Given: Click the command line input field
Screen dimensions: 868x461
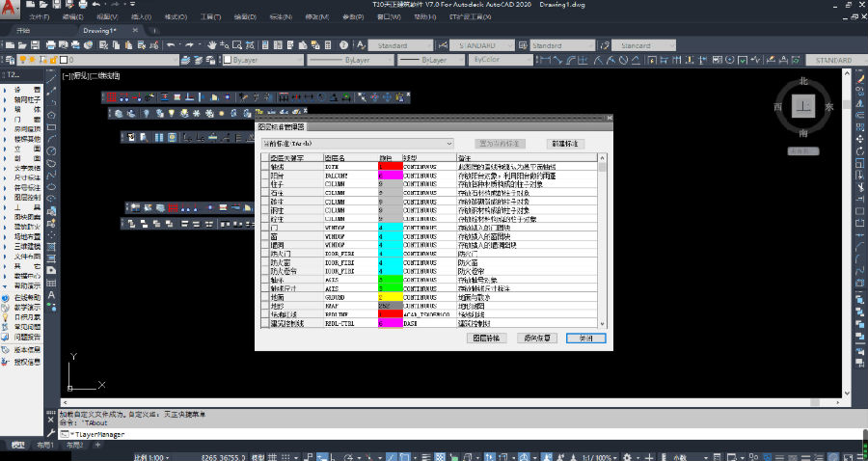Looking at the screenshot, I should click(386, 436).
